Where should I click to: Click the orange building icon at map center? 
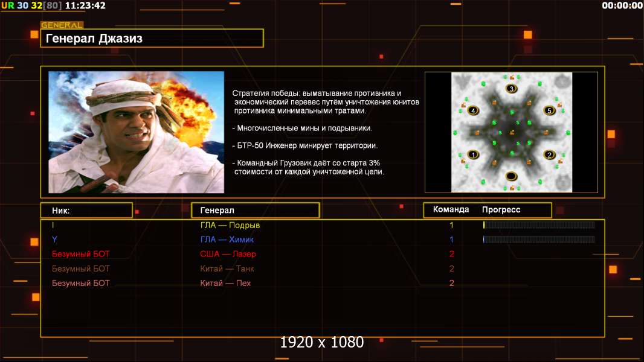tap(512, 133)
